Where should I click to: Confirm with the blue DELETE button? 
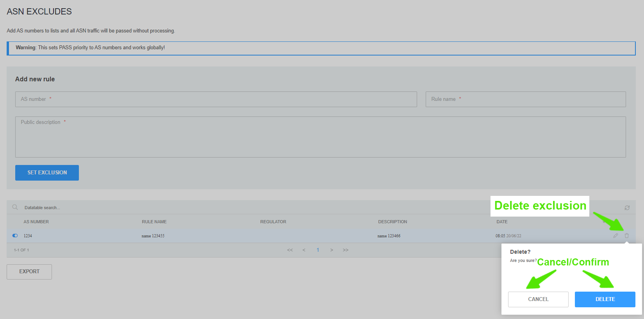pyautogui.click(x=605, y=299)
